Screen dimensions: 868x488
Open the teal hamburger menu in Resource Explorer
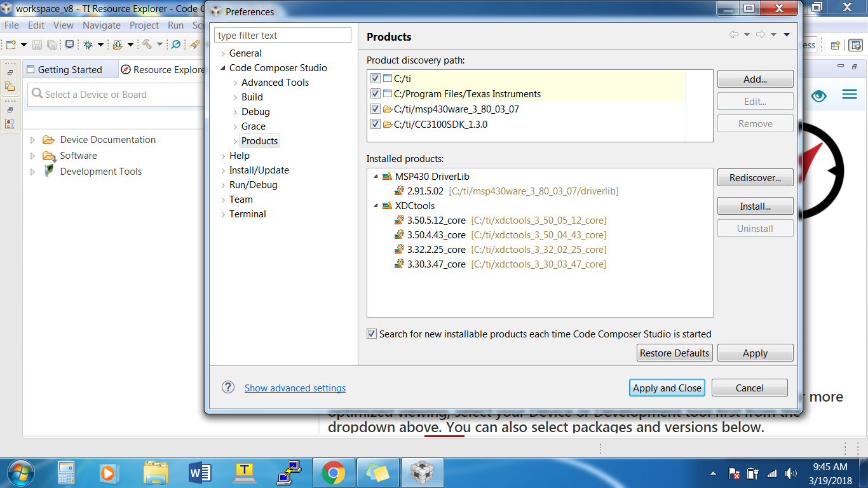click(850, 95)
